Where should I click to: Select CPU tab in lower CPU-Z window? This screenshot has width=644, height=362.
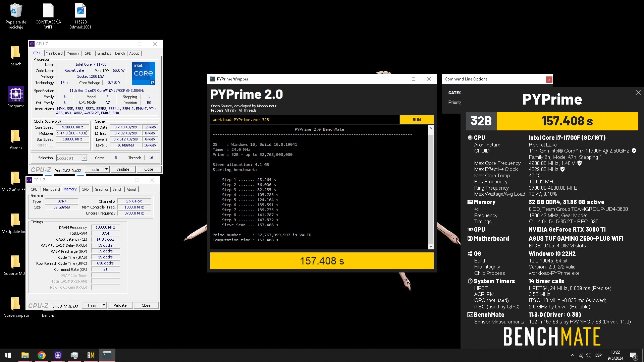34,189
